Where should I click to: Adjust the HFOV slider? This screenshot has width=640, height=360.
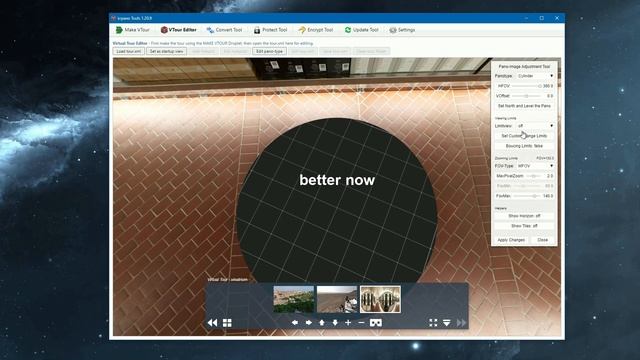pos(527,86)
